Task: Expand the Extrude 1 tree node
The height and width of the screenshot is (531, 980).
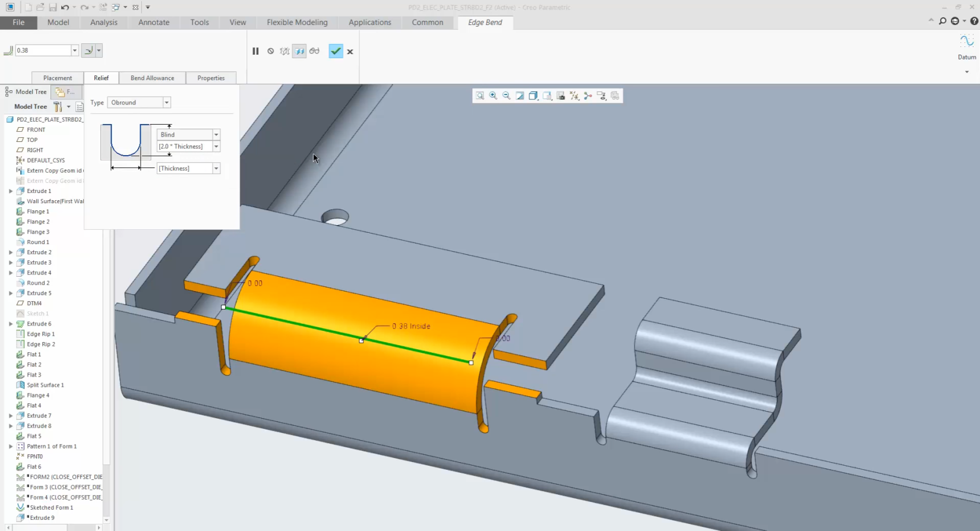Action: tap(11, 191)
